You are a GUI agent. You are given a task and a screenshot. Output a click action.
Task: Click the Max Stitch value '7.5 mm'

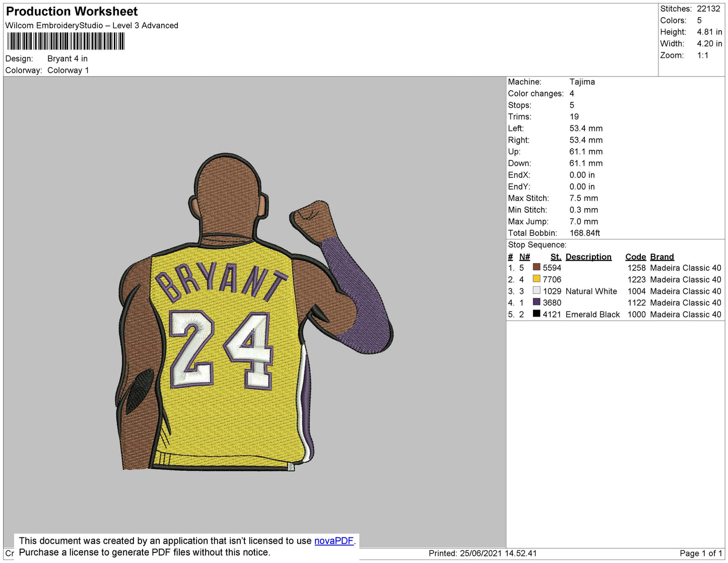pyautogui.click(x=583, y=198)
